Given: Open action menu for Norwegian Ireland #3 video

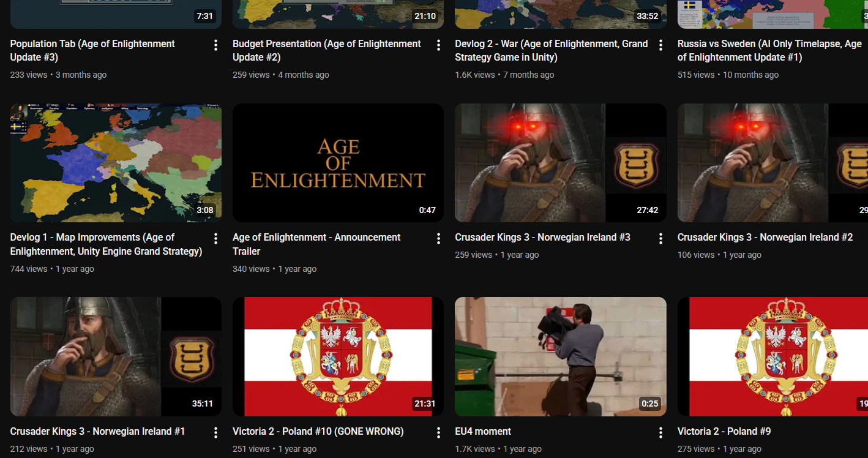Looking at the screenshot, I should tap(660, 239).
